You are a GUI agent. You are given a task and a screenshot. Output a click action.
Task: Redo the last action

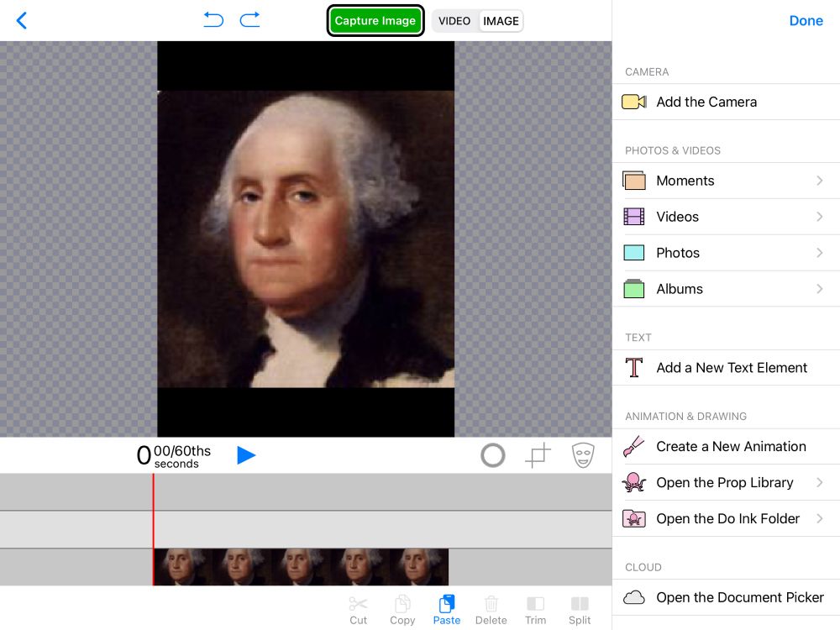(x=249, y=20)
